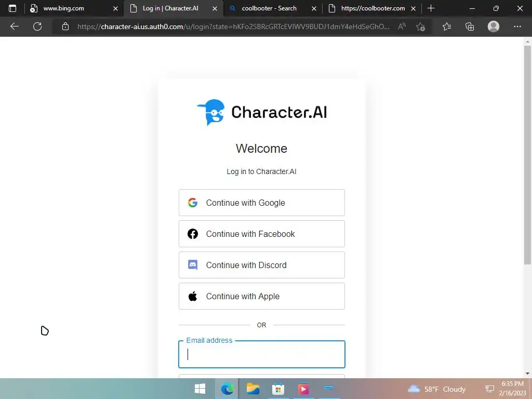Restore down the browser window

point(496,8)
